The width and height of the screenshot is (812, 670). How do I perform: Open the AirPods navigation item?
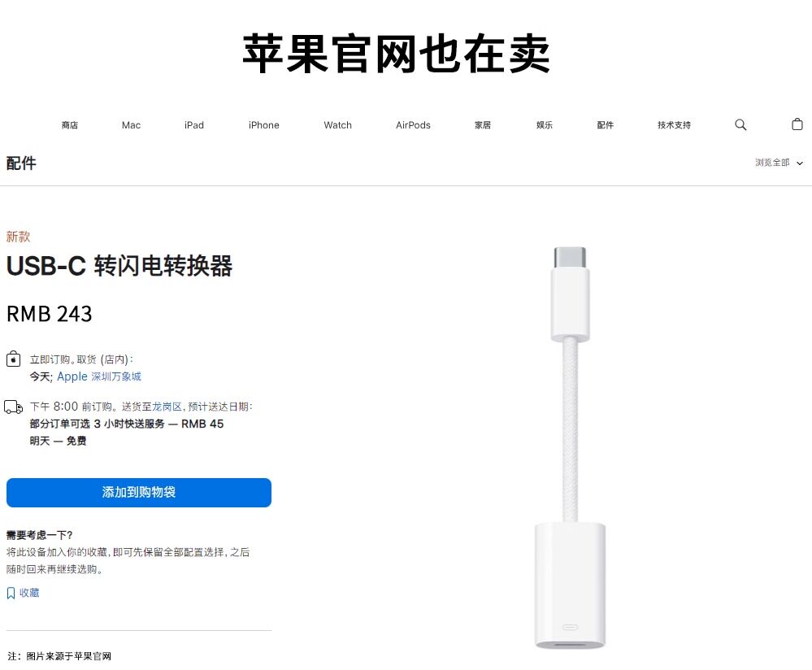(413, 125)
